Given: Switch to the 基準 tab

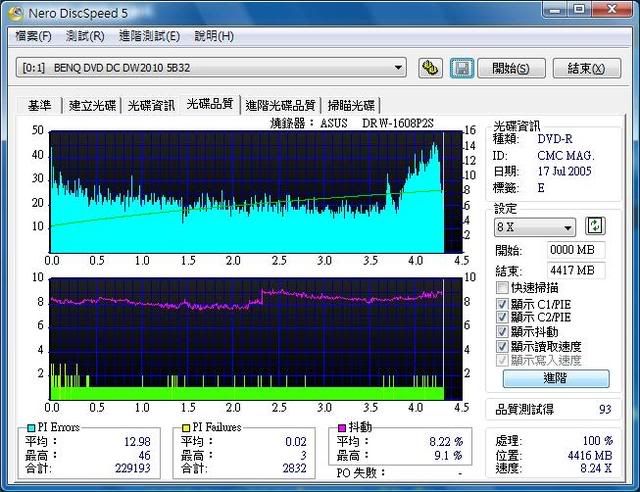Looking at the screenshot, I should pos(39,106).
